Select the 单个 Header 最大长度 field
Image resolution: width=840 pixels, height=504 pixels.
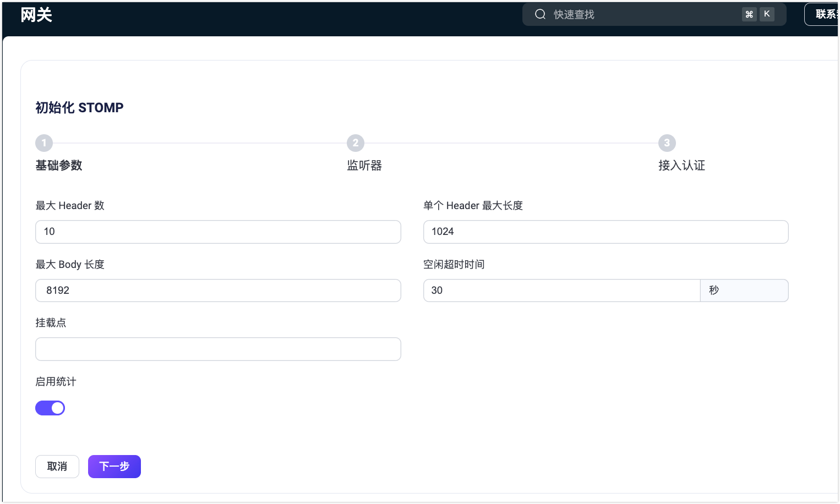pyautogui.click(x=606, y=232)
